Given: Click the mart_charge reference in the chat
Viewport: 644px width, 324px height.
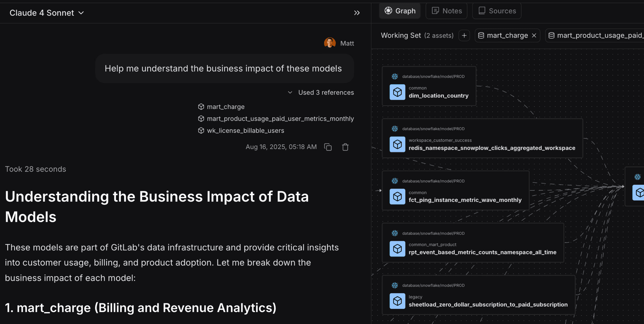Looking at the screenshot, I should point(225,107).
